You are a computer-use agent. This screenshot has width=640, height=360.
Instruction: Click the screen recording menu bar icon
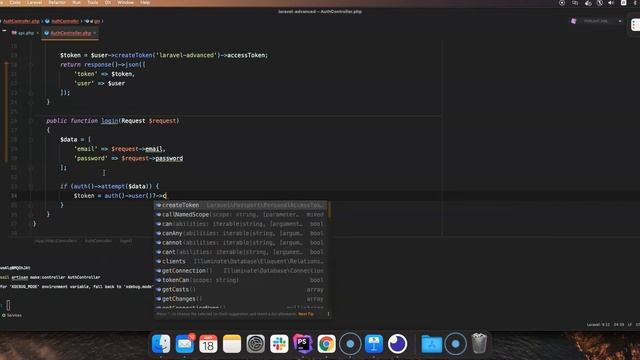point(562,3)
